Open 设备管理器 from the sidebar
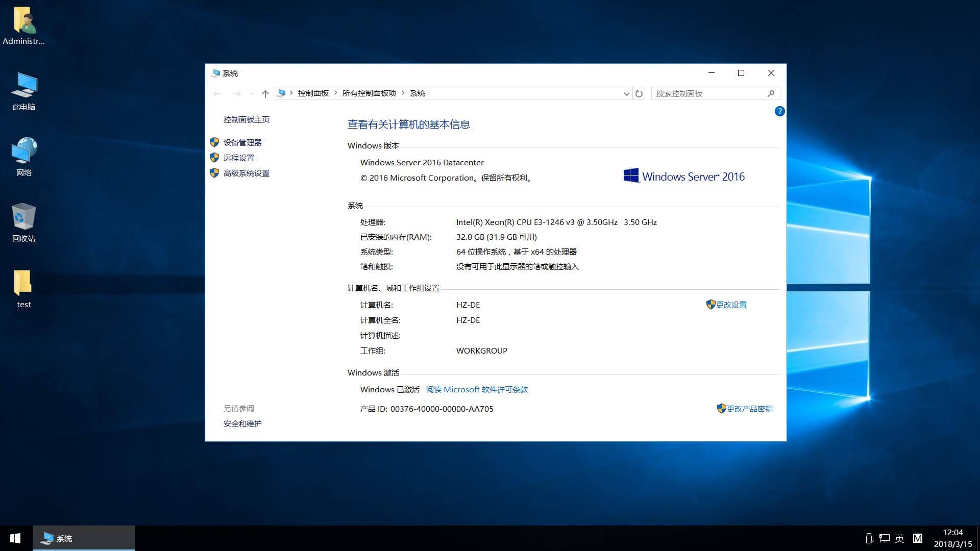Viewport: 980px width, 551px height. click(x=242, y=142)
